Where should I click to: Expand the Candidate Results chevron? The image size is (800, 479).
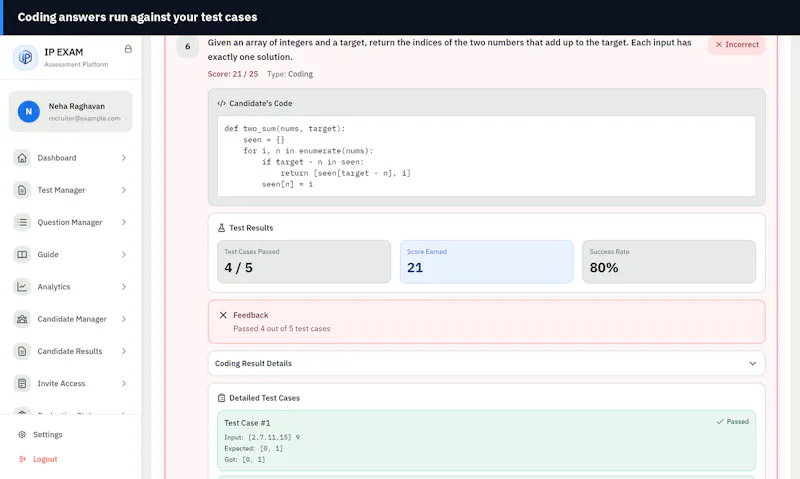pyautogui.click(x=124, y=351)
